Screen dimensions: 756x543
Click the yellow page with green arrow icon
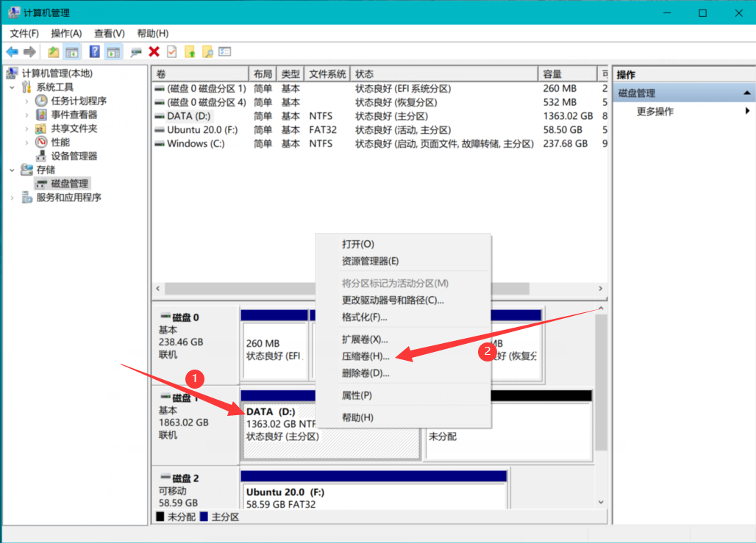tap(190, 51)
